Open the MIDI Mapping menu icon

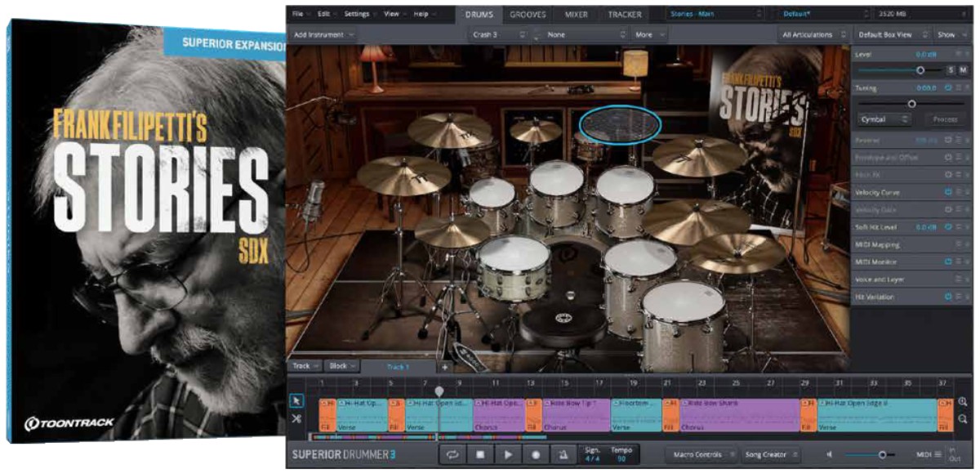pyautogui.click(x=957, y=244)
